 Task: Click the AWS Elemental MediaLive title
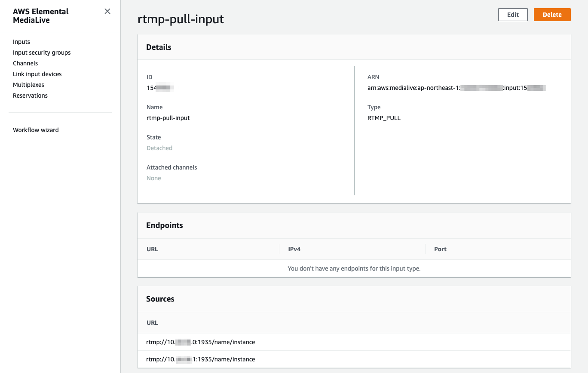pyautogui.click(x=41, y=16)
